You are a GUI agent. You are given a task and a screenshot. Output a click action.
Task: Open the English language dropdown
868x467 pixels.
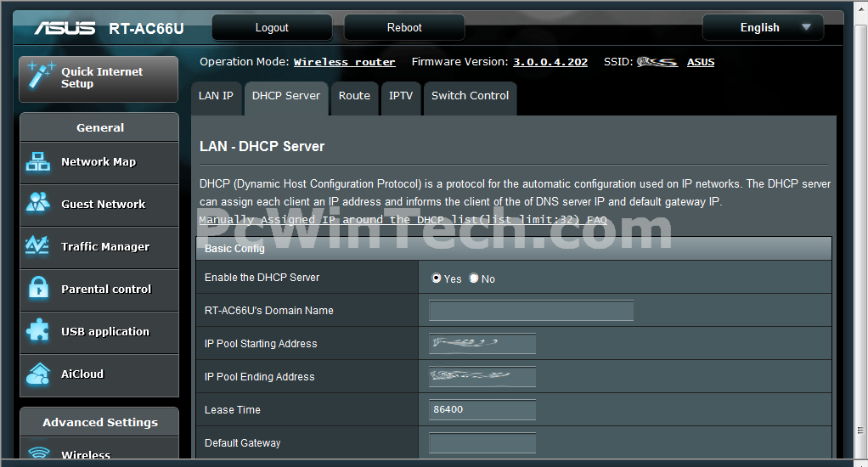pos(763,28)
